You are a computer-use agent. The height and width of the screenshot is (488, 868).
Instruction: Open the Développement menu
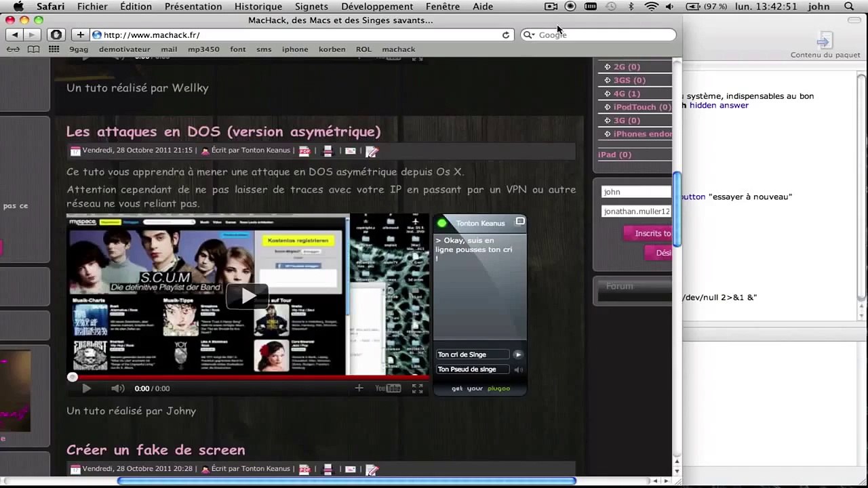pos(377,7)
